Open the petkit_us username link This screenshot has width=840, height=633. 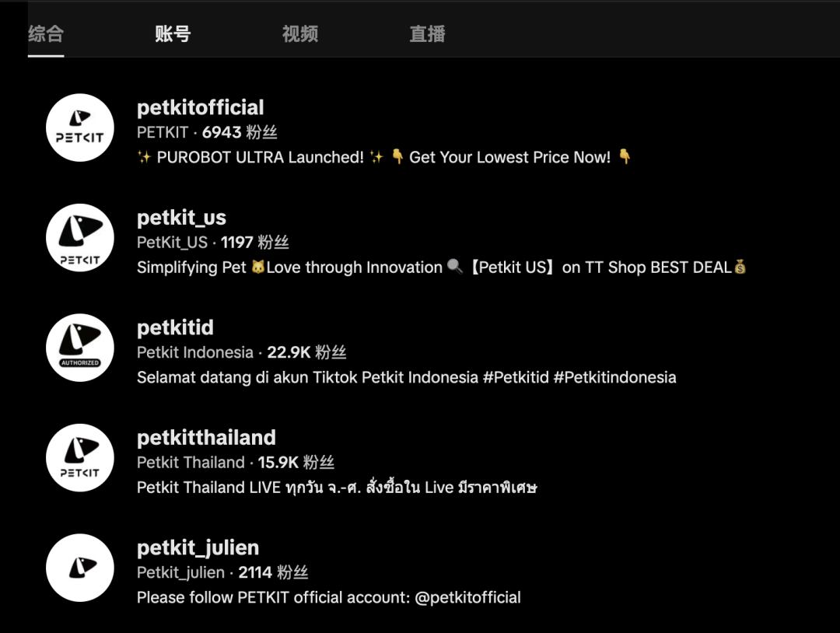[x=181, y=218]
